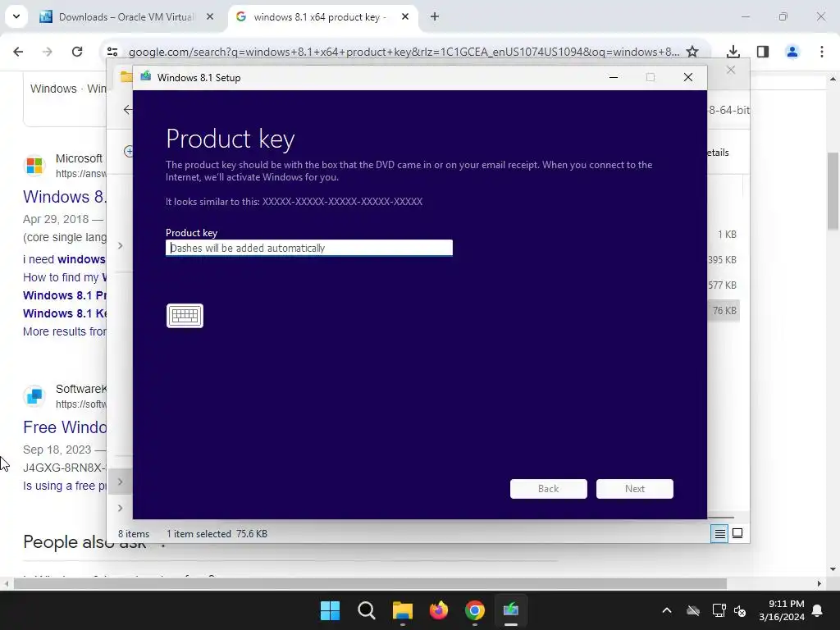Open Chrome three-dot menu
The height and width of the screenshot is (630, 840).
pos(822,52)
